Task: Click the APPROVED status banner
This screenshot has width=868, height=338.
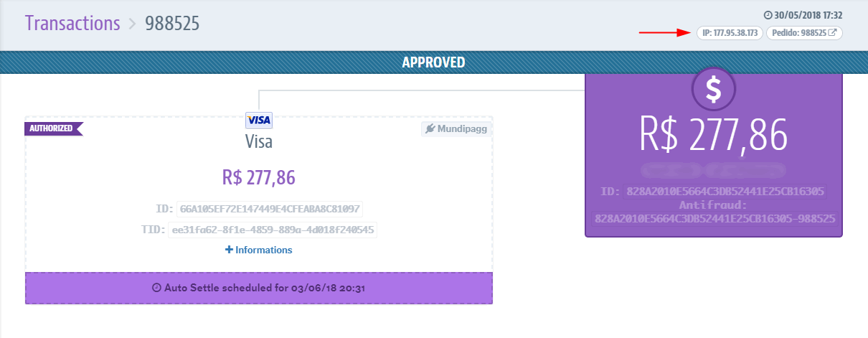Action: tap(434, 62)
